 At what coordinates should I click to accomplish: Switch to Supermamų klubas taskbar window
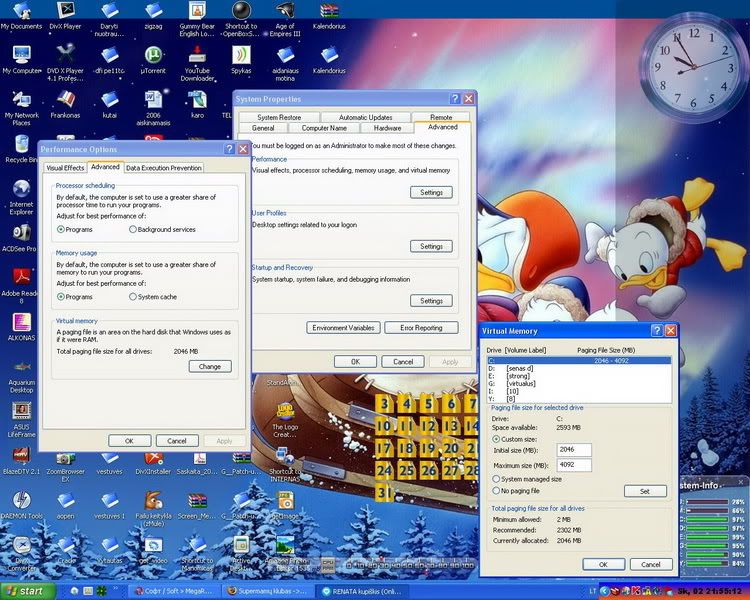pyautogui.click(x=268, y=591)
